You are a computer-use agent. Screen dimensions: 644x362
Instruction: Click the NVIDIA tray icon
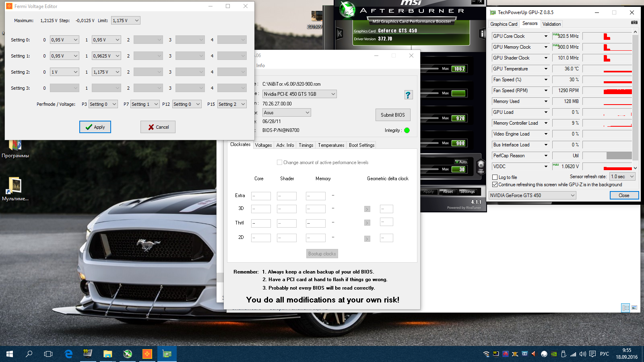(x=554, y=354)
